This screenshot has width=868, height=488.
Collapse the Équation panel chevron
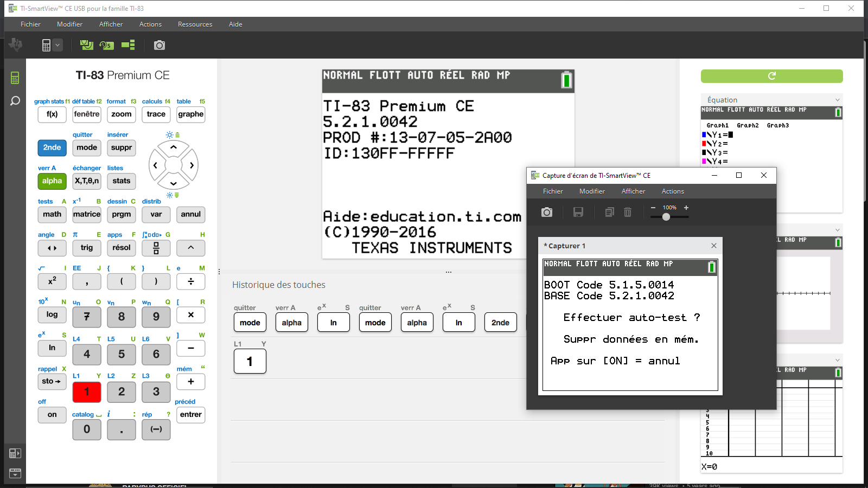pos(837,100)
